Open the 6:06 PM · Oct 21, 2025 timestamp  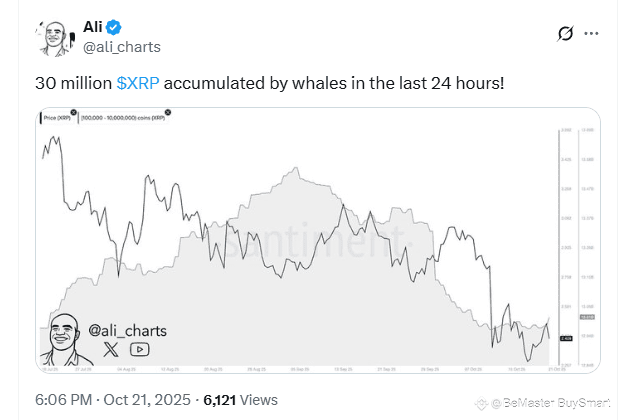[x=113, y=400]
